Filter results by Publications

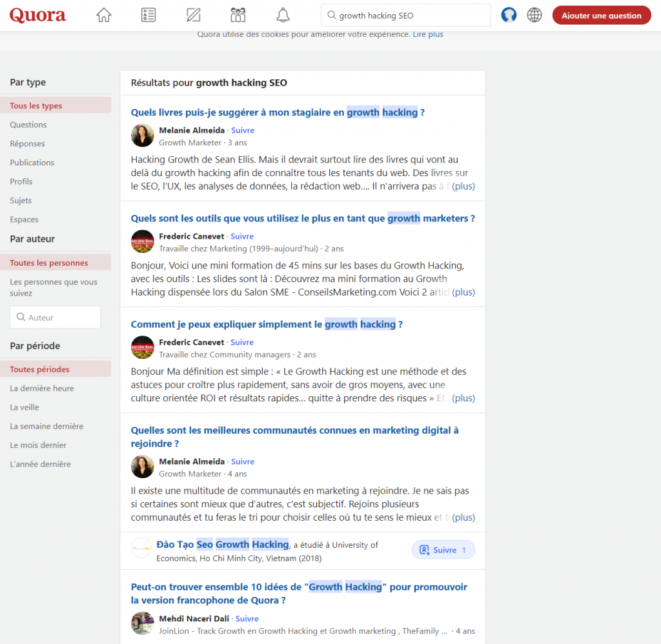coord(32,163)
